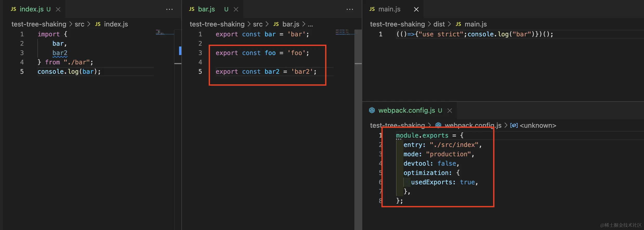Click 'bar' string on bar.js line 1
The image size is (644, 230).
(x=297, y=34)
